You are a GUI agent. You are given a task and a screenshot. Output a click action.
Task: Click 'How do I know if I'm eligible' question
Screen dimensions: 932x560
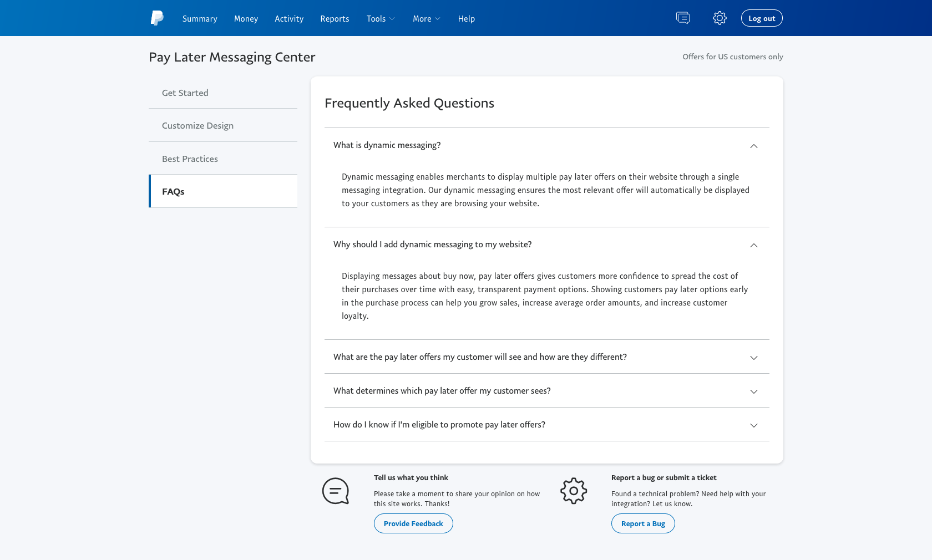click(x=439, y=425)
